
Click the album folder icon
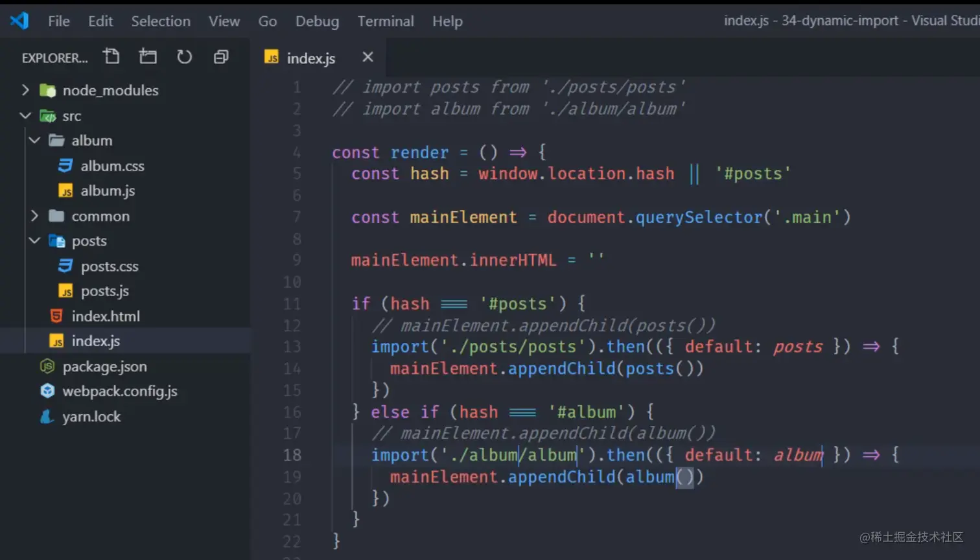(56, 141)
